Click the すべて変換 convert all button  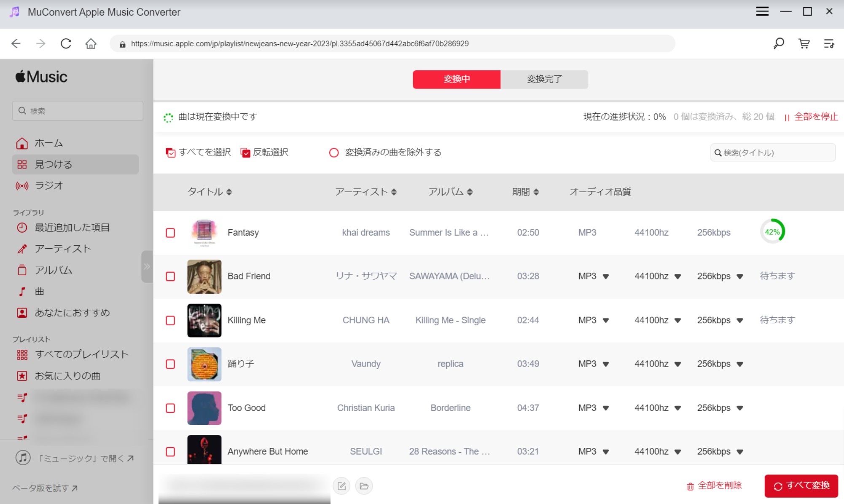pyautogui.click(x=801, y=486)
